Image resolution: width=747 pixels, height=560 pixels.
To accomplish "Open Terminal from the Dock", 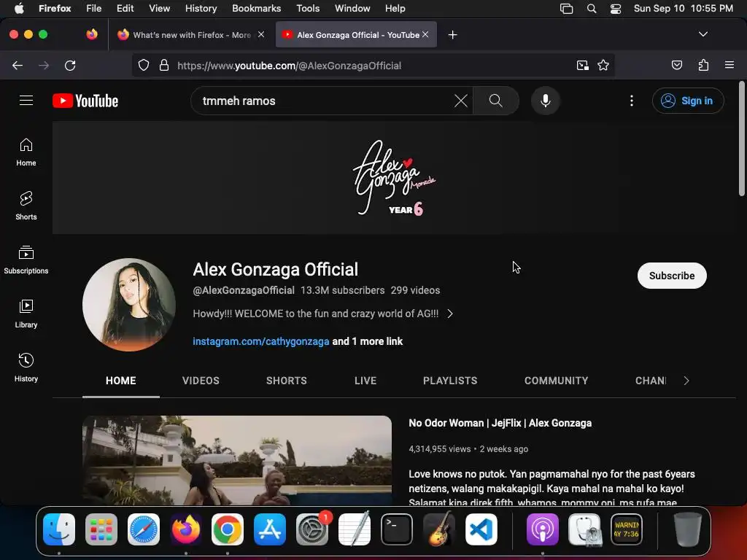I will point(396,529).
